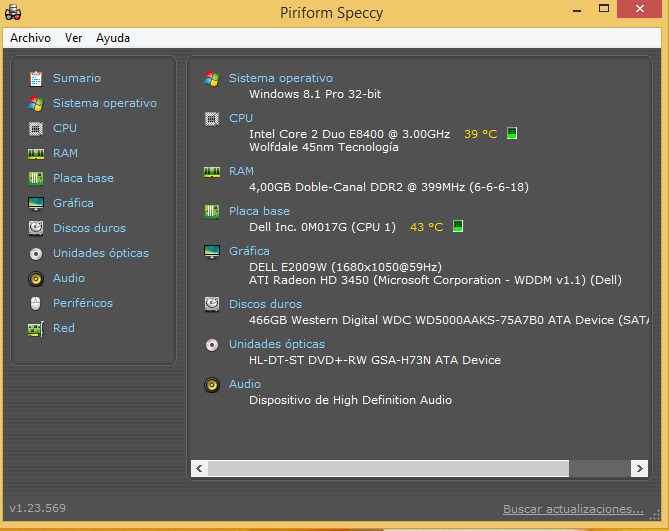Click the monitor icon next to Gráfica heading
Viewport: 669px width, 531px height.
212,252
